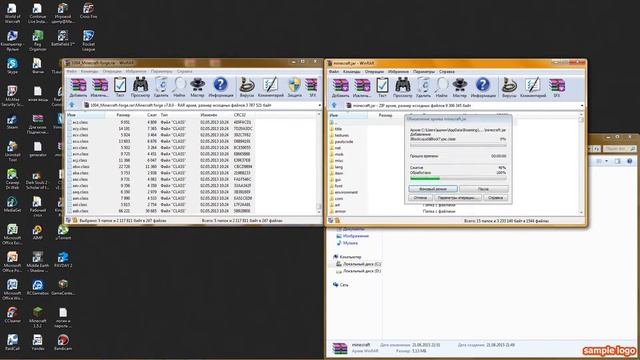Screen dimensions: 640x360
Task: Click the Отмена button in progress dialog
Action: (x=420, y=198)
